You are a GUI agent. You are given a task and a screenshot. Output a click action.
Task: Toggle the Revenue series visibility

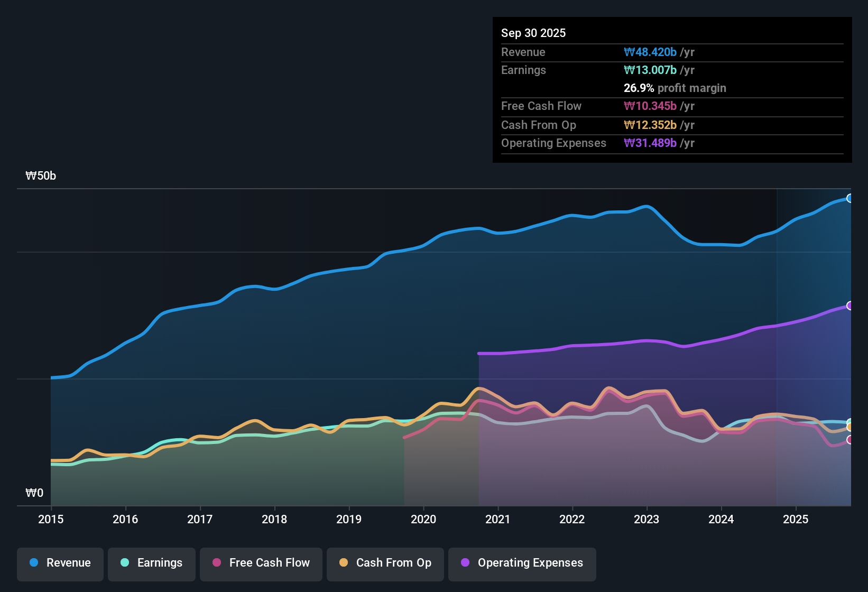pos(60,563)
